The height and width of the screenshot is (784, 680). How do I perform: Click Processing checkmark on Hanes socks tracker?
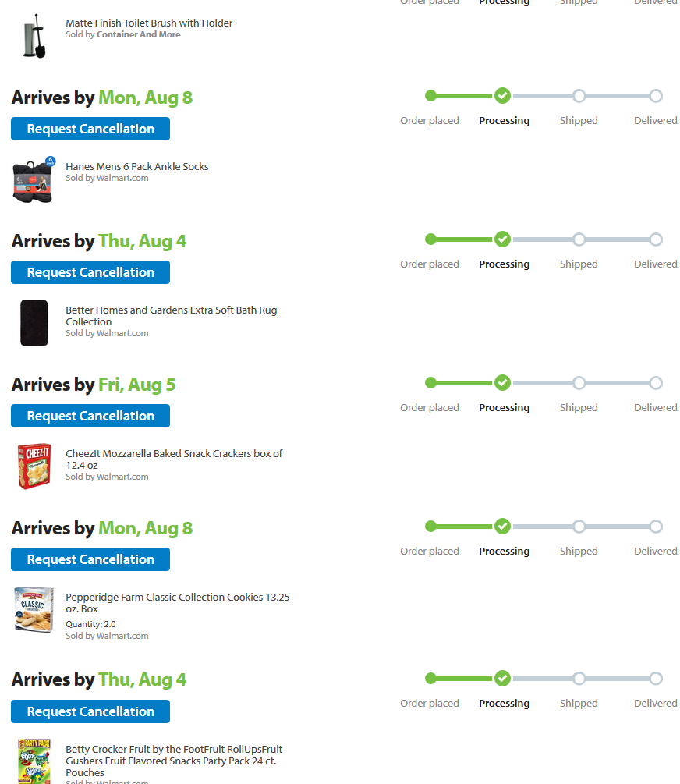[503, 96]
